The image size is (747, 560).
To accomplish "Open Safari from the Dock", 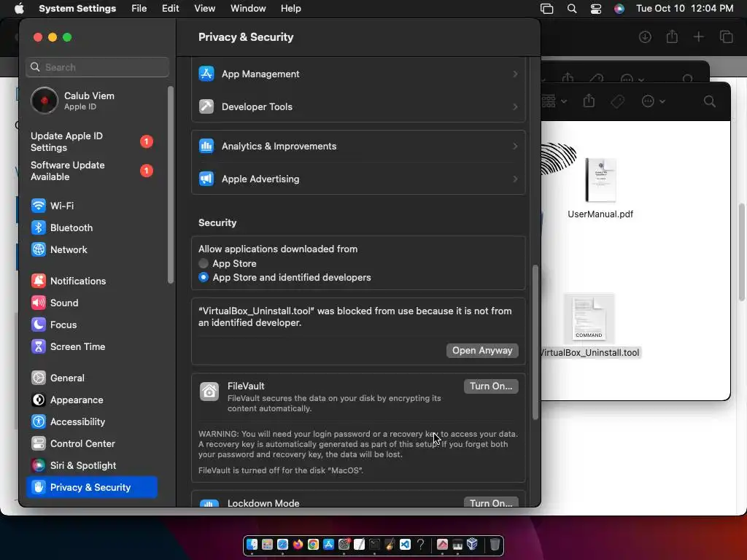I will point(282,544).
